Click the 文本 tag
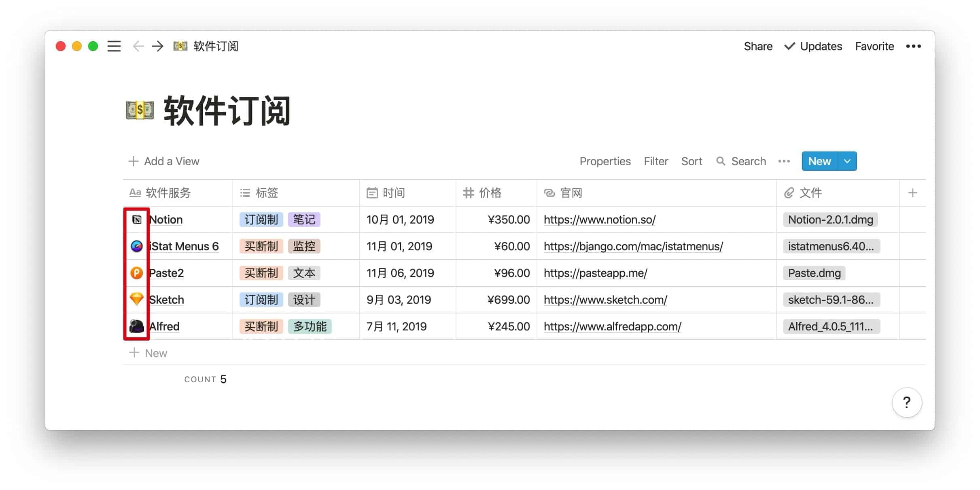 point(304,273)
